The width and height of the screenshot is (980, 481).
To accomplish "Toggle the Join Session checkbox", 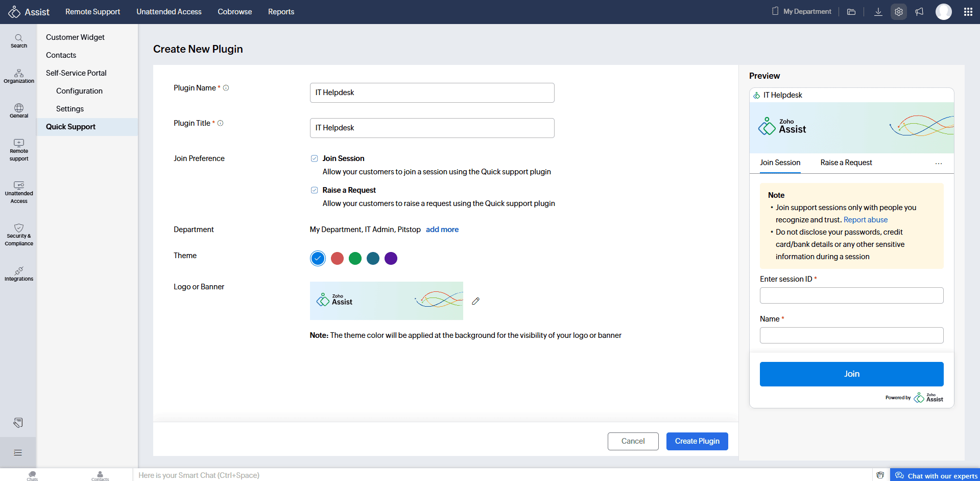I will click(x=315, y=158).
